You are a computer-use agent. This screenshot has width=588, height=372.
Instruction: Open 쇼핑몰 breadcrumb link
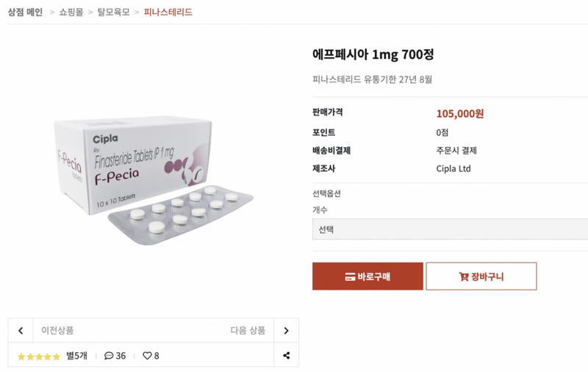point(72,12)
